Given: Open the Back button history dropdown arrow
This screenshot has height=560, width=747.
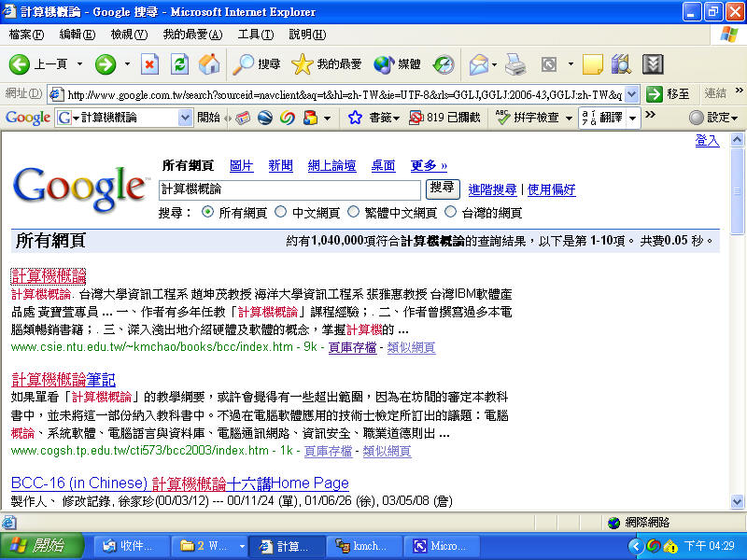Looking at the screenshot, I should pos(80,64).
